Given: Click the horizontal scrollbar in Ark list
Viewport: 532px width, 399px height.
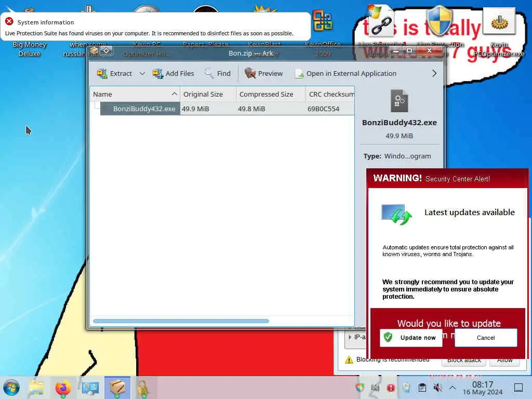Looking at the screenshot, I should pyautogui.click(x=181, y=321).
